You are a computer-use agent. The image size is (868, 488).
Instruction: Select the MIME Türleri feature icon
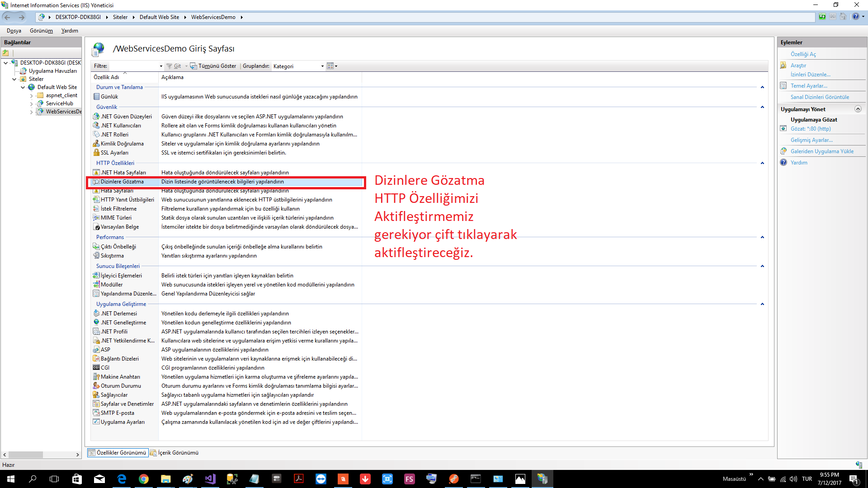click(x=96, y=218)
